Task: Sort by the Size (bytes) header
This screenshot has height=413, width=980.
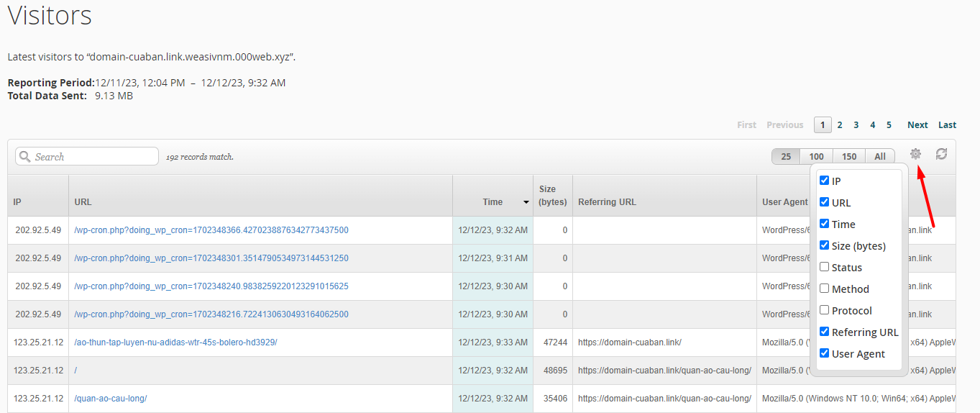Action: [553, 196]
